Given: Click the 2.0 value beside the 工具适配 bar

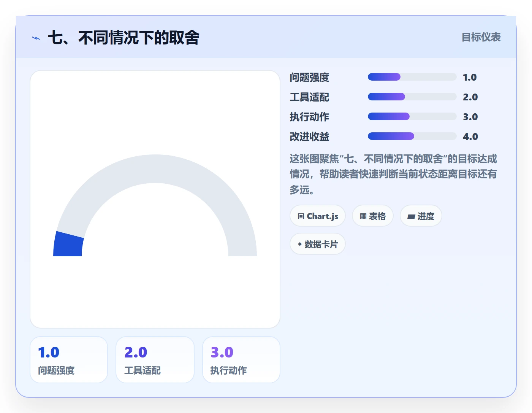Looking at the screenshot, I should (470, 97).
